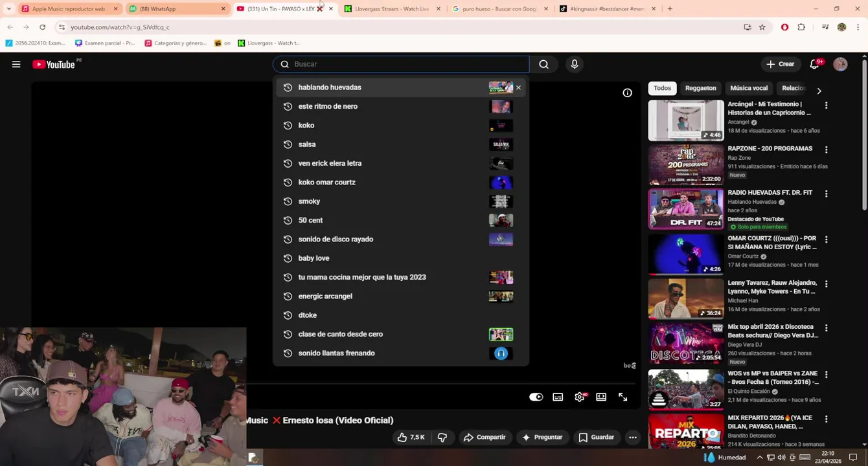Click the Preguntar button

542,438
